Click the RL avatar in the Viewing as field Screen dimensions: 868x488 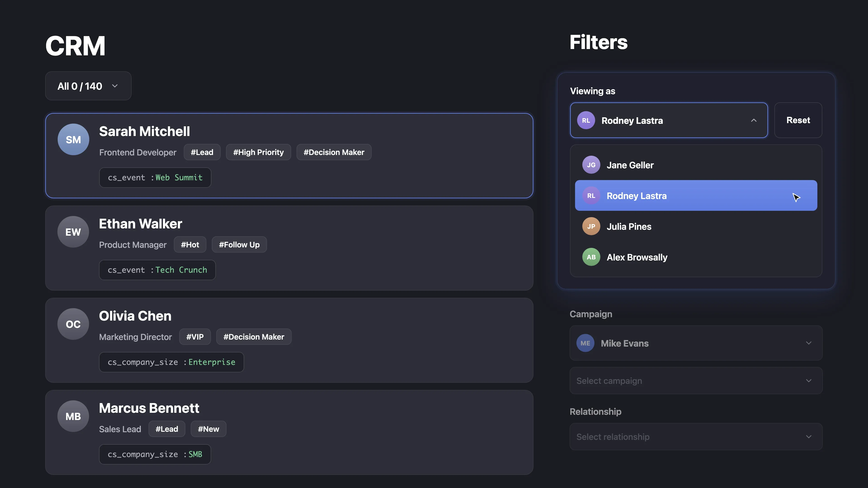coord(586,120)
